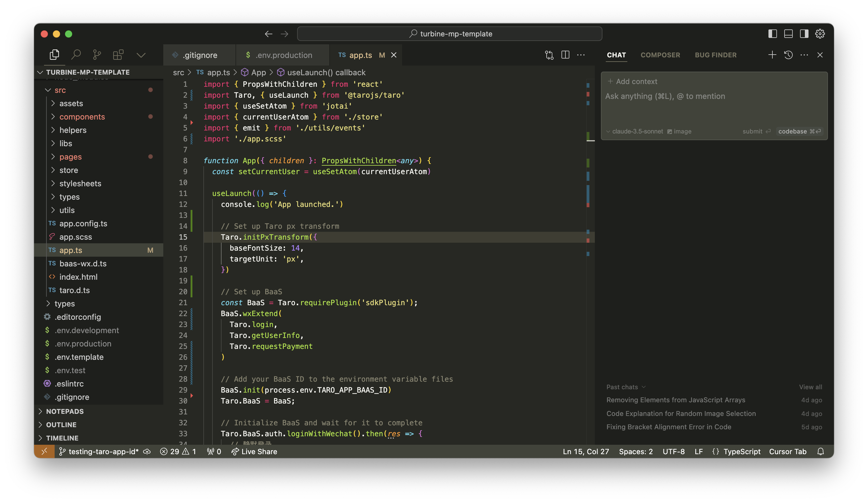Image resolution: width=868 pixels, height=503 pixels.
Task: Toggle the right AI pane layout button
Action: [x=804, y=34]
